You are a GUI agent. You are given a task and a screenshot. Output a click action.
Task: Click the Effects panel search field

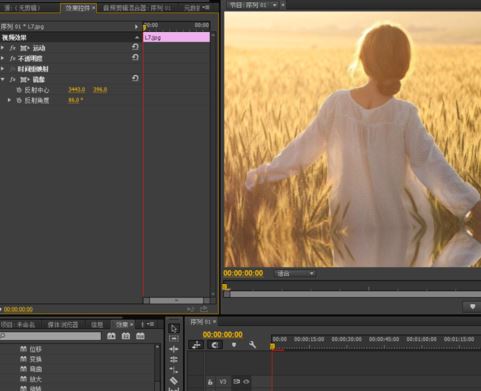(51, 336)
